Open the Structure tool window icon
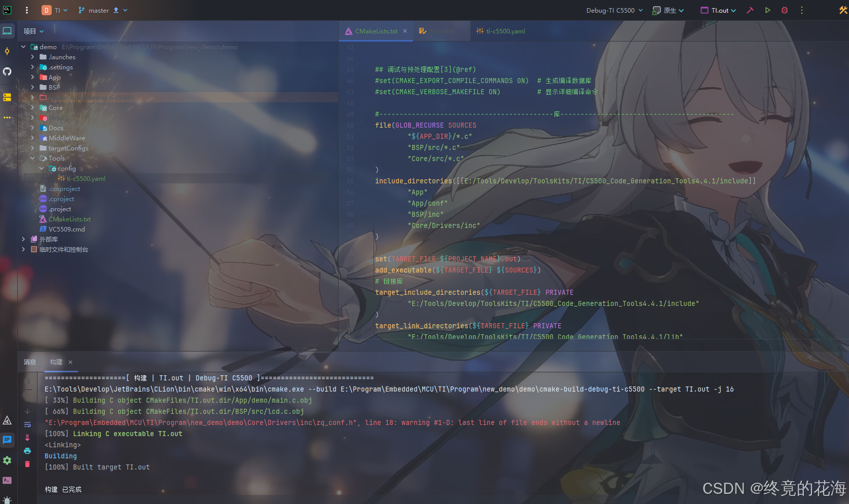Screen dimensions: 849x504 pyautogui.click(x=7, y=97)
